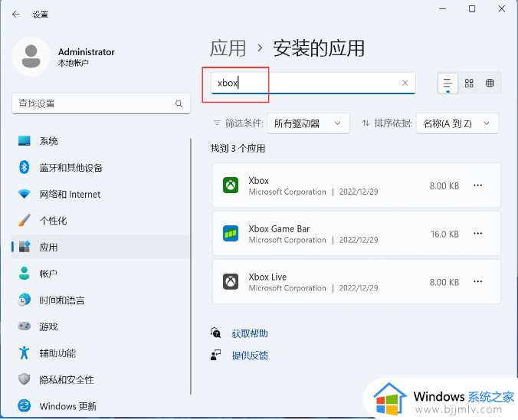Switch to tile table view layout

coord(490,83)
